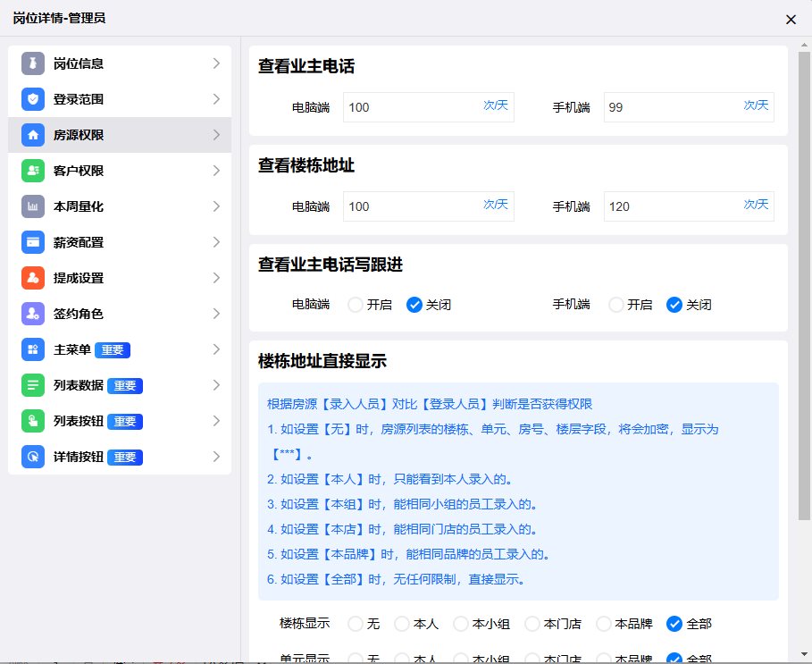The image size is (812, 664).
Task: Click the 客户权限 person card icon
Action: (x=33, y=171)
